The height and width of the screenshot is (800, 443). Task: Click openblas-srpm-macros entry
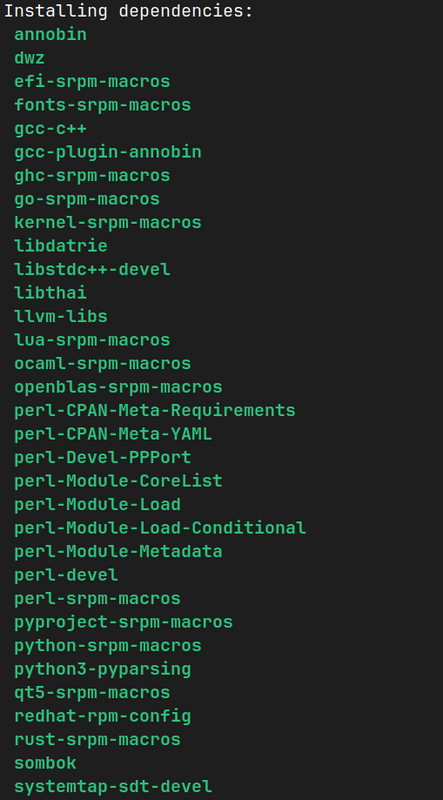coord(118,387)
